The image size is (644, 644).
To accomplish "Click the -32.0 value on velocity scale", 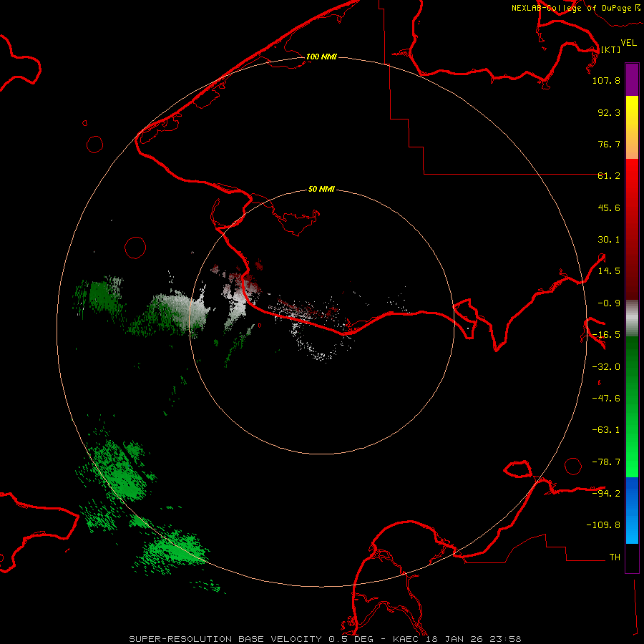I will click(x=606, y=367).
